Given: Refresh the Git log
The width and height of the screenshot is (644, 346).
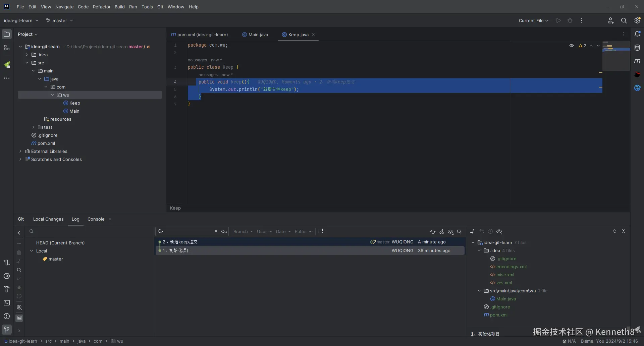Looking at the screenshot, I should pyautogui.click(x=433, y=232).
